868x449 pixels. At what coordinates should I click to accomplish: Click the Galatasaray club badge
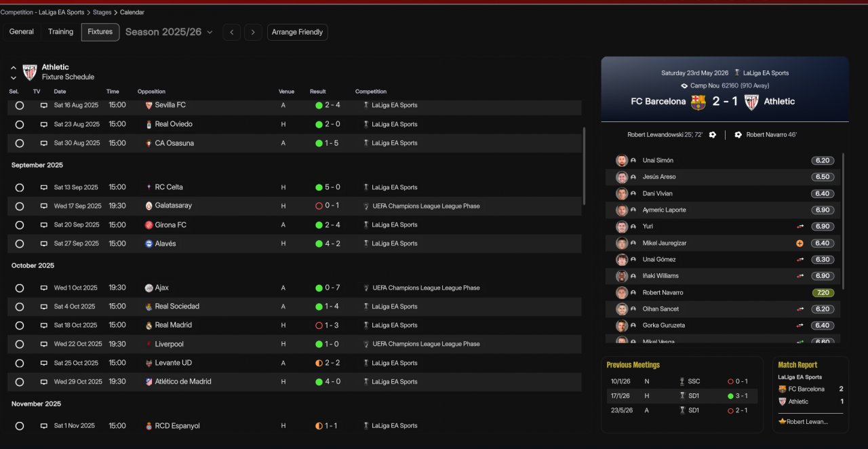click(149, 206)
